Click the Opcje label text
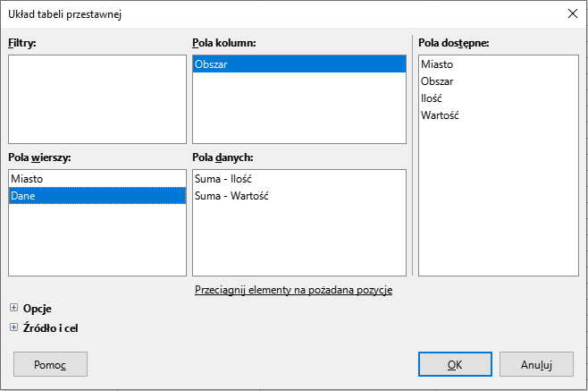588x391 pixels. point(37,308)
